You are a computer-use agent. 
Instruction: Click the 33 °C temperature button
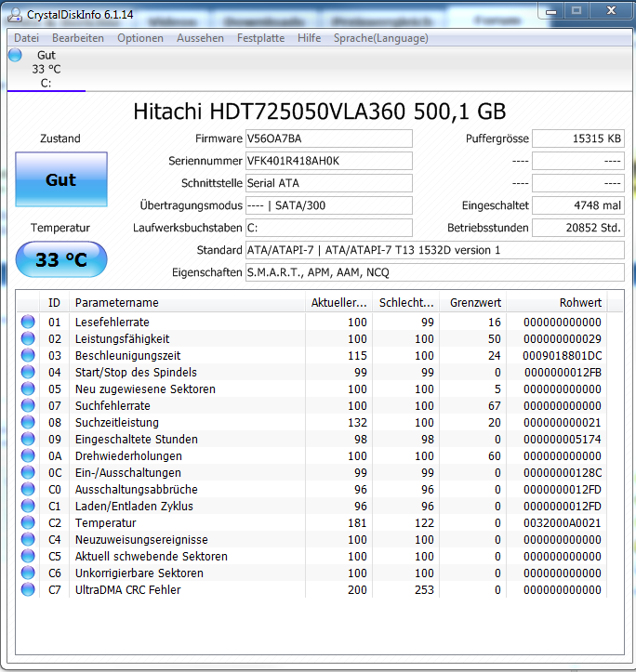click(x=61, y=259)
